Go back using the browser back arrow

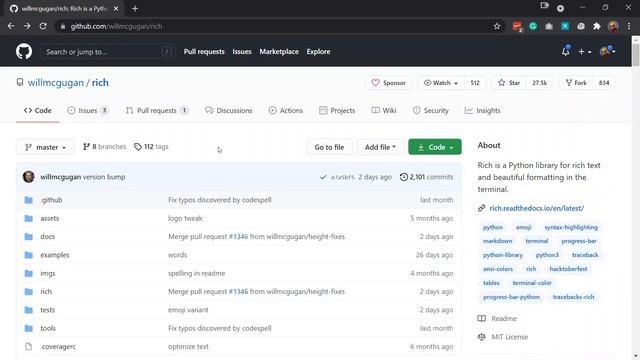tap(11, 26)
